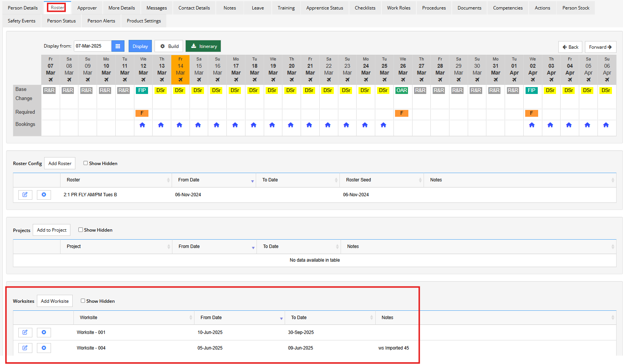Click the plane icon under 01 Apr
This screenshot has width=623, height=364.
pyautogui.click(x=514, y=80)
